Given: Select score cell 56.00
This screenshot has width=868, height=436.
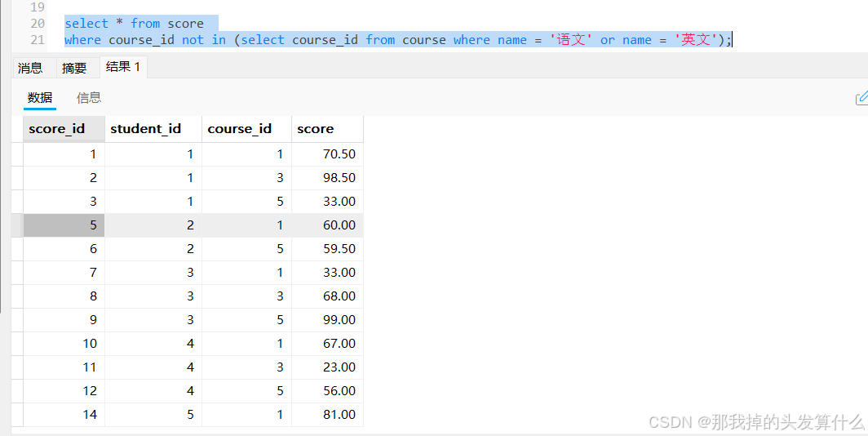Looking at the screenshot, I should [327, 390].
